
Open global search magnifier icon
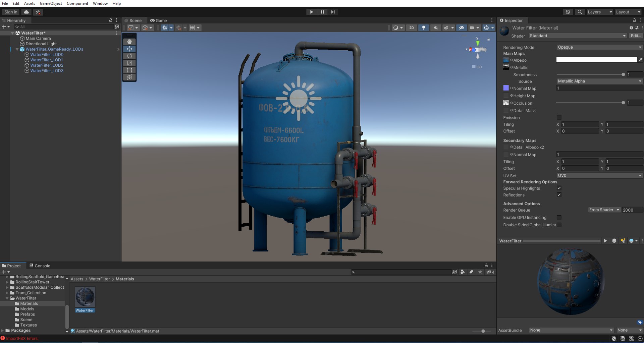pyautogui.click(x=580, y=12)
